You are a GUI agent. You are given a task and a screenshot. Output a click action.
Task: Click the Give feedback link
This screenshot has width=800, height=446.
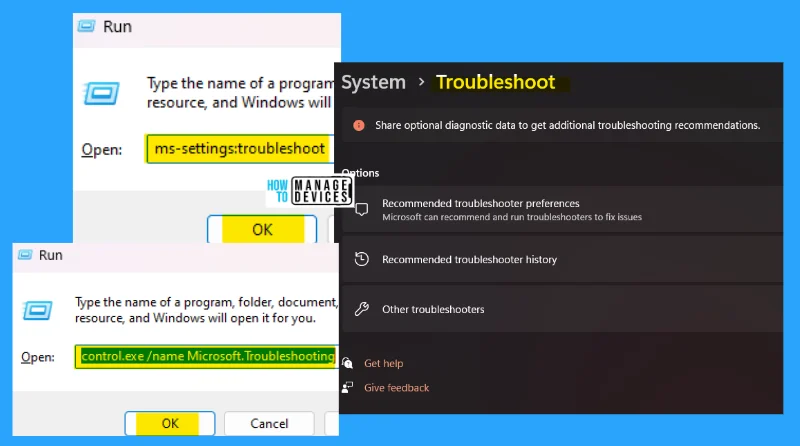(x=396, y=388)
